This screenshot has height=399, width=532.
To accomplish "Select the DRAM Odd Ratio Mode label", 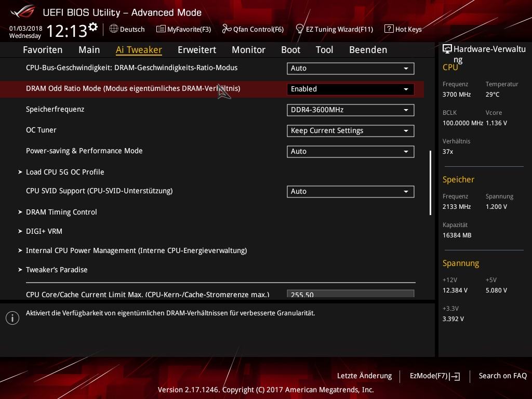I will pos(133,88).
